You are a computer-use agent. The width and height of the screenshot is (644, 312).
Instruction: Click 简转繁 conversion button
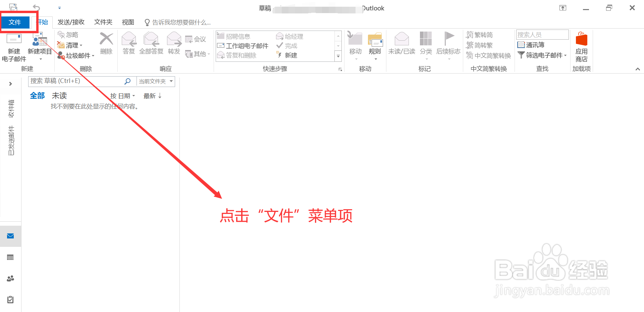click(480, 45)
